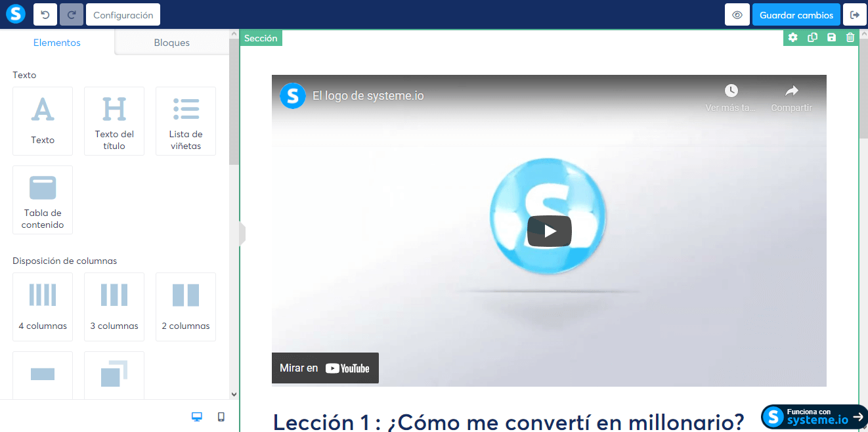This screenshot has width=868, height=432.
Task: Delete the section with trash icon
Action: pos(850,37)
